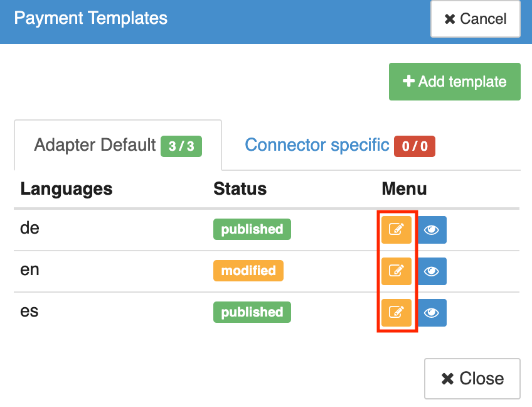Click the 3/3 count badge
Image resolution: width=532 pixels, height=407 pixels.
pyautogui.click(x=181, y=146)
